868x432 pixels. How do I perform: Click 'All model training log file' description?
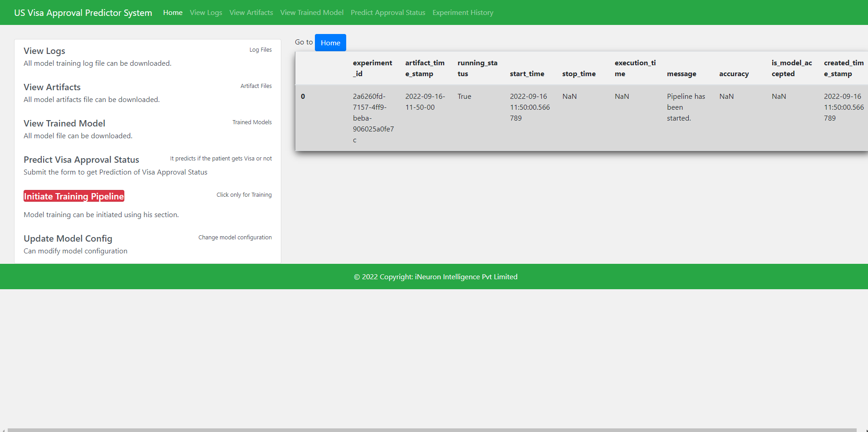point(98,63)
